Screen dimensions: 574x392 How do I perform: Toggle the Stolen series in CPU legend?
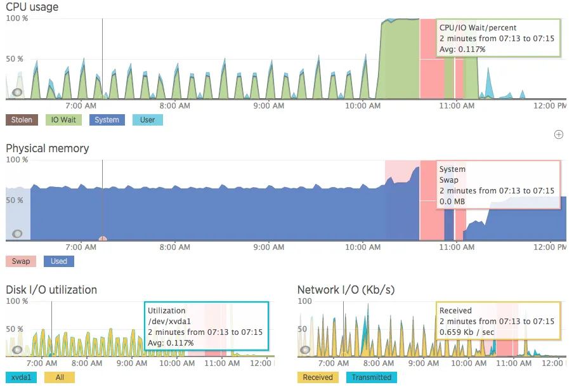tap(22, 120)
